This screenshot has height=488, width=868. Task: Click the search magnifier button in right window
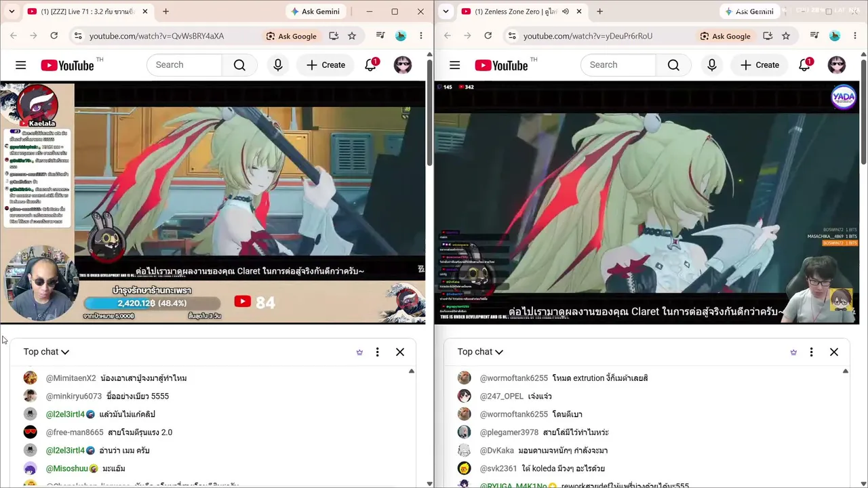pyautogui.click(x=673, y=65)
